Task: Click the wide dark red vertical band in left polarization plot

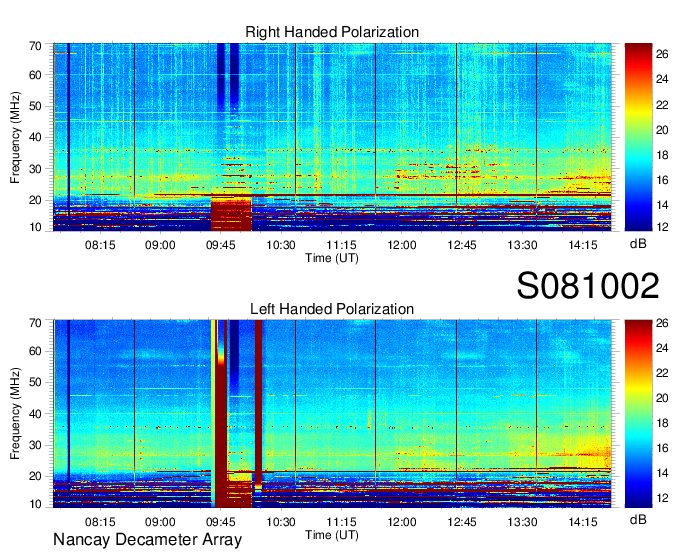Action: [221, 414]
